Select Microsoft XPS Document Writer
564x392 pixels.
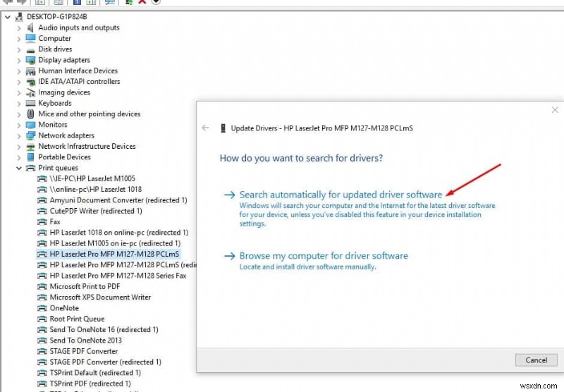point(100,298)
